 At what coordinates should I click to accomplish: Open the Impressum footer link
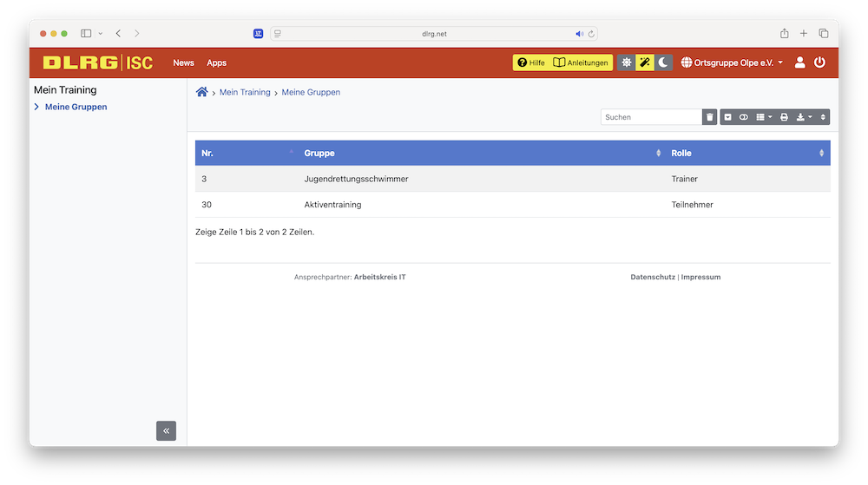click(700, 277)
